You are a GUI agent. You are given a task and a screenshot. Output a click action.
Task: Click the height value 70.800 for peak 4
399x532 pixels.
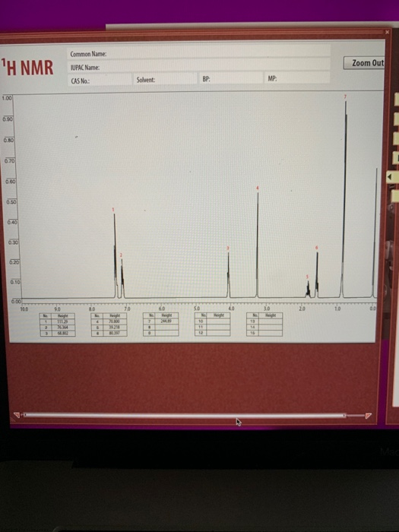pyautogui.click(x=115, y=321)
